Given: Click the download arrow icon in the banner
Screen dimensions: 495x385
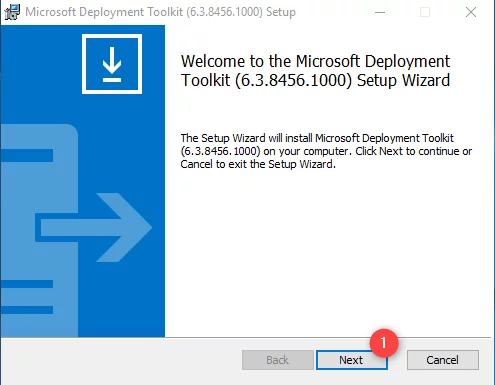Looking at the screenshot, I should click(x=112, y=64).
